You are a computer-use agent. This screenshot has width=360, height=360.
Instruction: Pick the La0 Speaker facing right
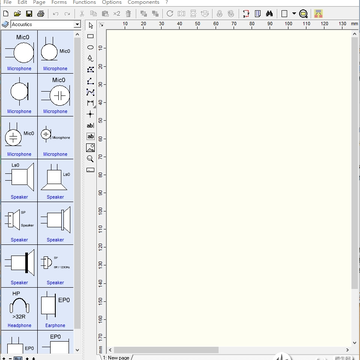[x=19, y=180]
